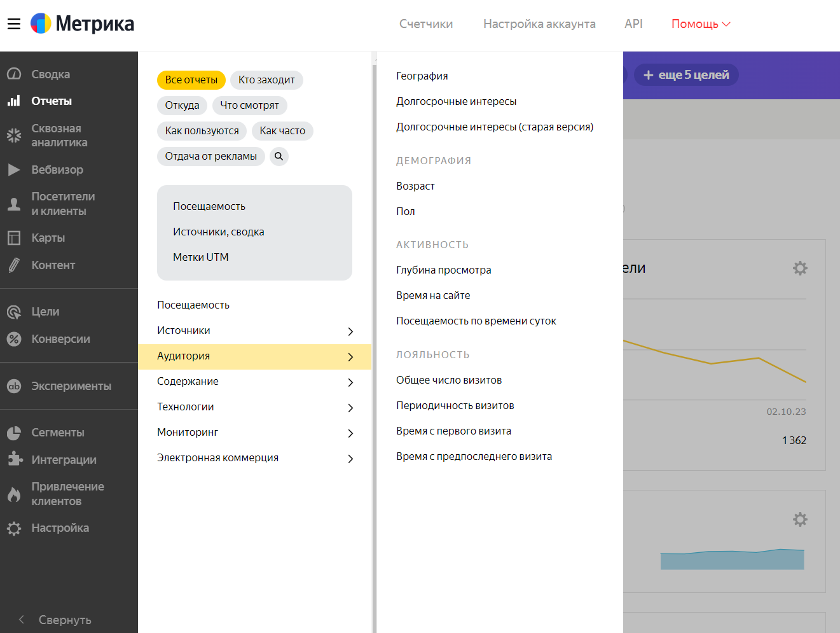
Task: Open the География report
Action: [422, 76]
